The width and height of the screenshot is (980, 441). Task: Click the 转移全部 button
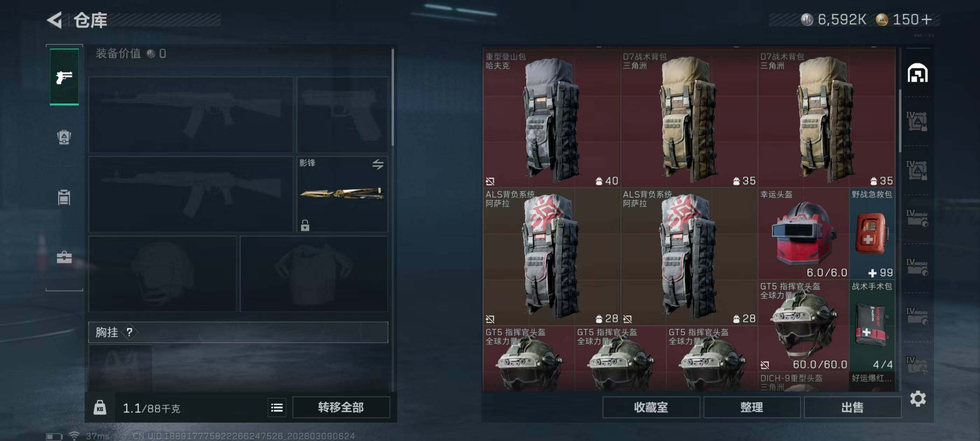pos(341,407)
